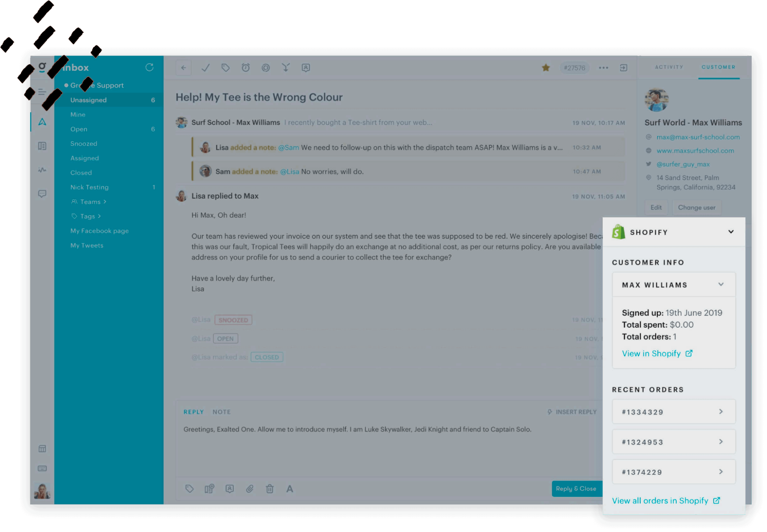Click the collapse sidebar panel icon
The width and height of the screenshot is (767, 532).
624,68
